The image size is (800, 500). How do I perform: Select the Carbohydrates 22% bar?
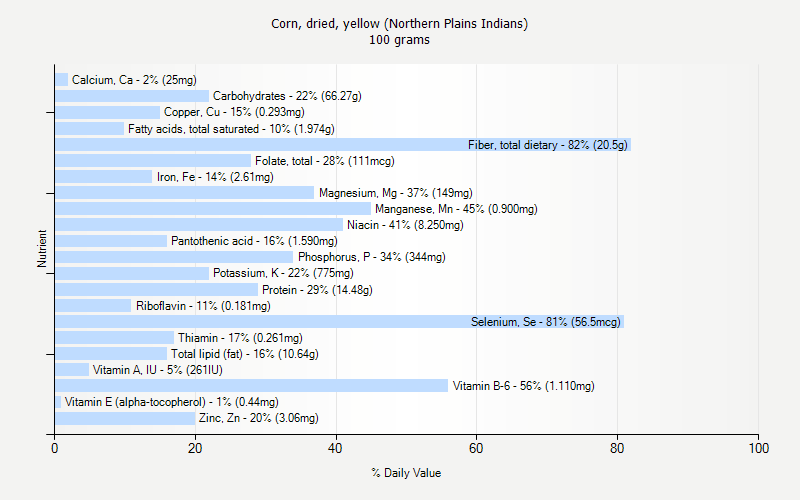tap(132, 96)
